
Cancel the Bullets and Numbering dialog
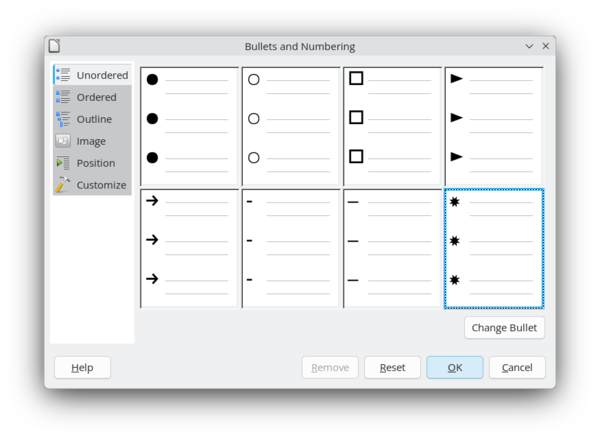pyautogui.click(x=517, y=367)
